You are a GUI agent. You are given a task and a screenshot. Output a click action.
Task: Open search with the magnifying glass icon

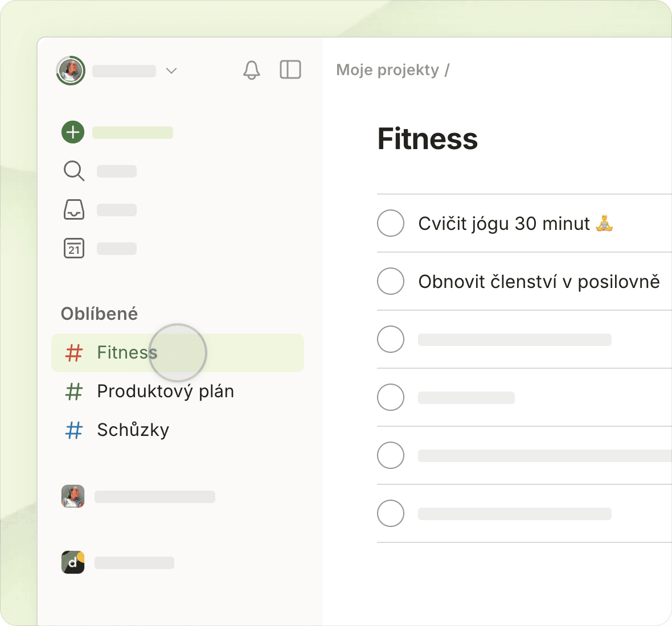pyautogui.click(x=74, y=171)
